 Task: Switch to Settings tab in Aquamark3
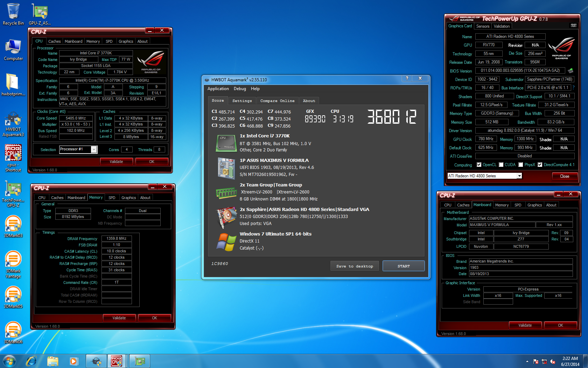[242, 101]
